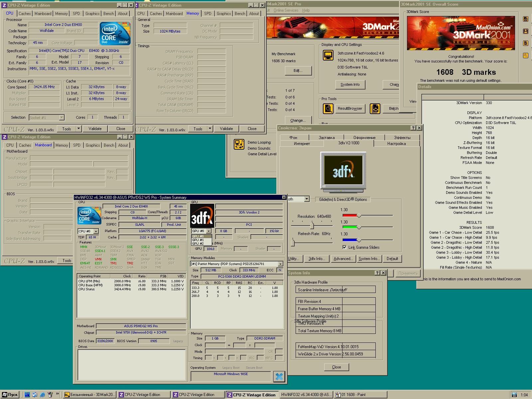Screen dimensions: 532x399
Task: Click the red gamma slider handle
Action: pos(359,215)
